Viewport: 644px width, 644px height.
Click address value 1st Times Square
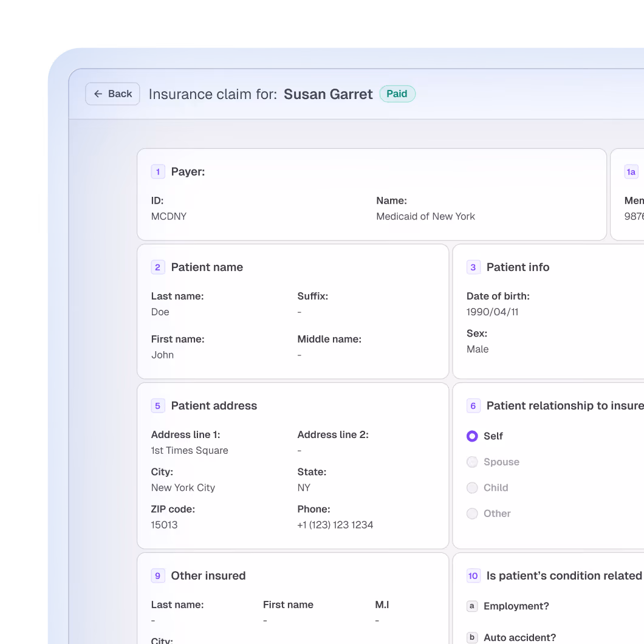pyautogui.click(x=190, y=451)
